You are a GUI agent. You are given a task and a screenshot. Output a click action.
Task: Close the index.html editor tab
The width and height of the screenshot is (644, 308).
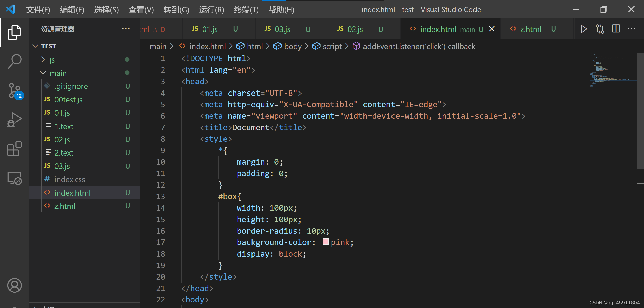[x=492, y=29]
